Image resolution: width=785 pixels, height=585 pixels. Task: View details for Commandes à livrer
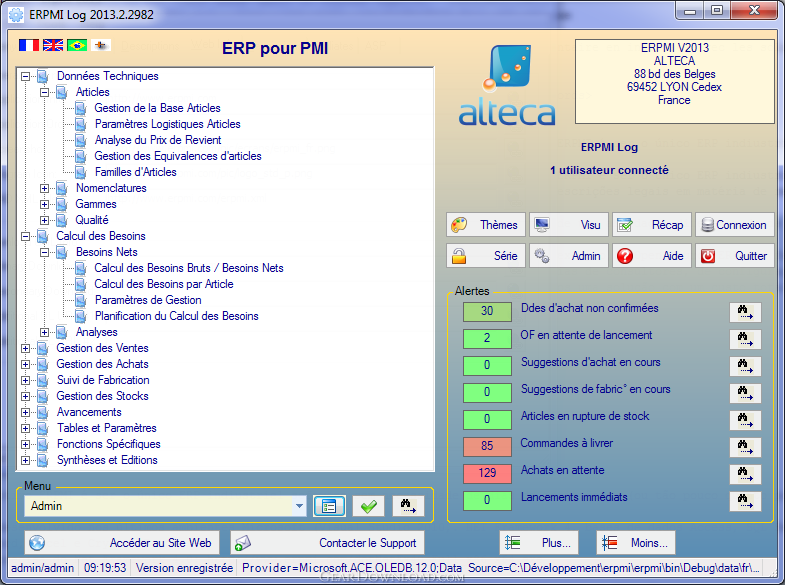point(745,447)
